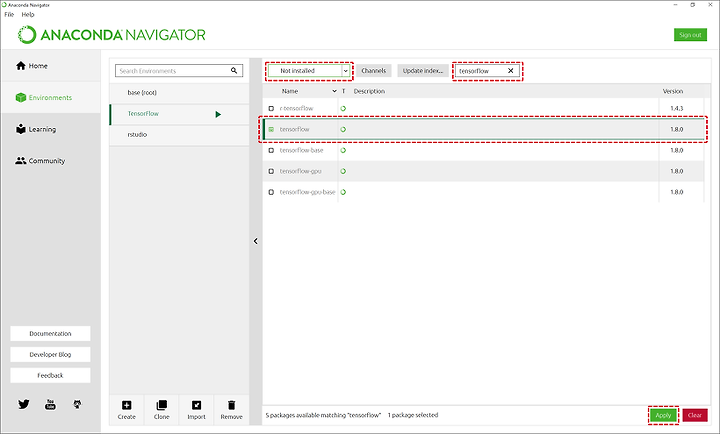
Task: Select the r-tensorflow package name
Action: (x=296, y=108)
